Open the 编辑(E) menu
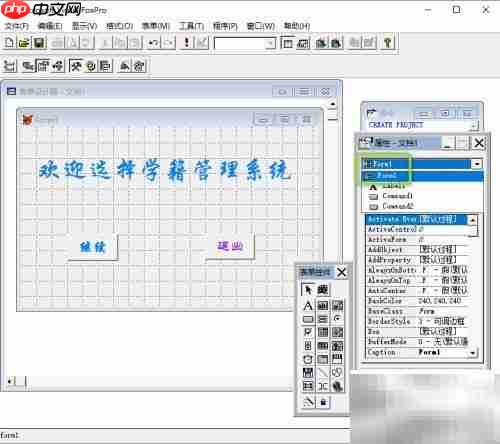Image resolution: width=500 pixels, height=444 pixels. pos(50,26)
